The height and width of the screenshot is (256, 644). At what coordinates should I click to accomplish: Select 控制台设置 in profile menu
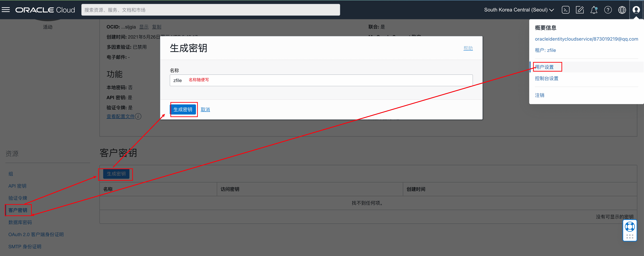pos(547,78)
